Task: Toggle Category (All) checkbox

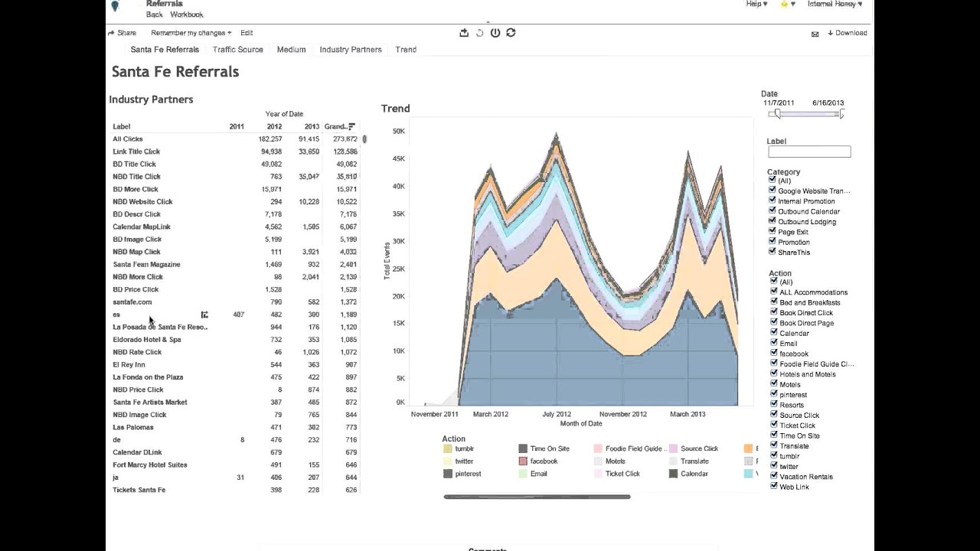Action: coord(773,180)
